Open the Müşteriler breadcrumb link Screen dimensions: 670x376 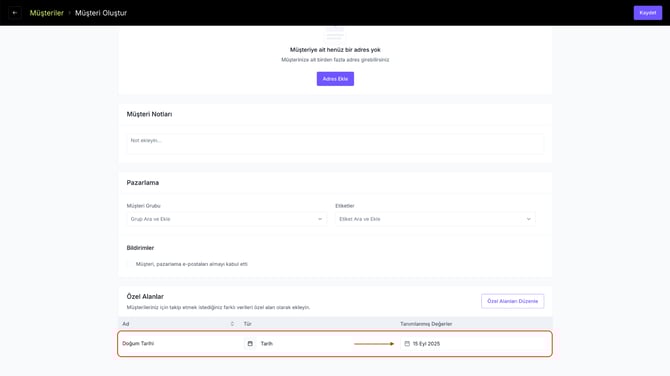47,13
